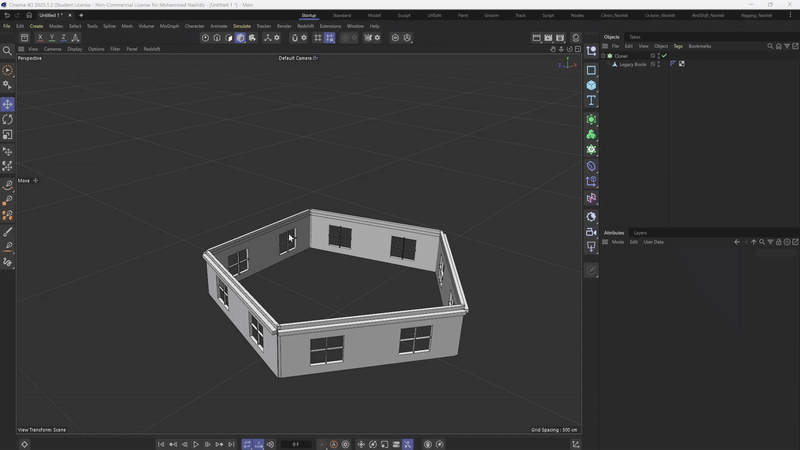Toggle the Cloner enable green checkmark
Viewport: 800px width, 450px height.
coord(664,56)
